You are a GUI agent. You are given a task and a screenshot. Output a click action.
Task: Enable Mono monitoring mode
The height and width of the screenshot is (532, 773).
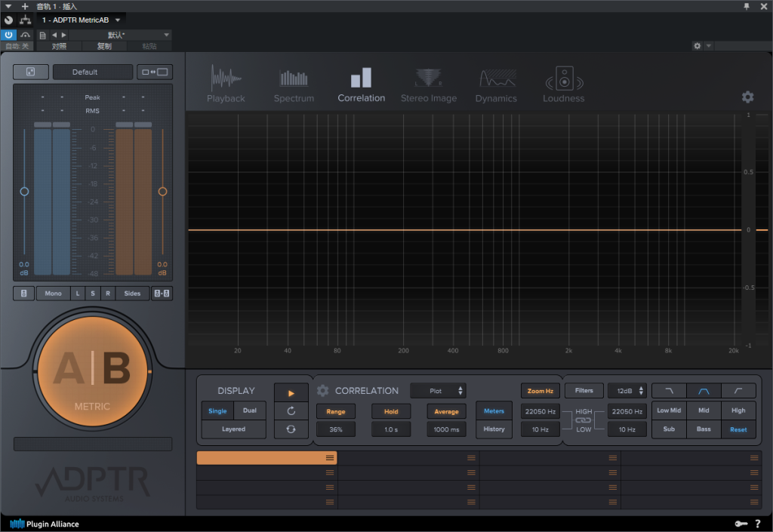click(53, 294)
